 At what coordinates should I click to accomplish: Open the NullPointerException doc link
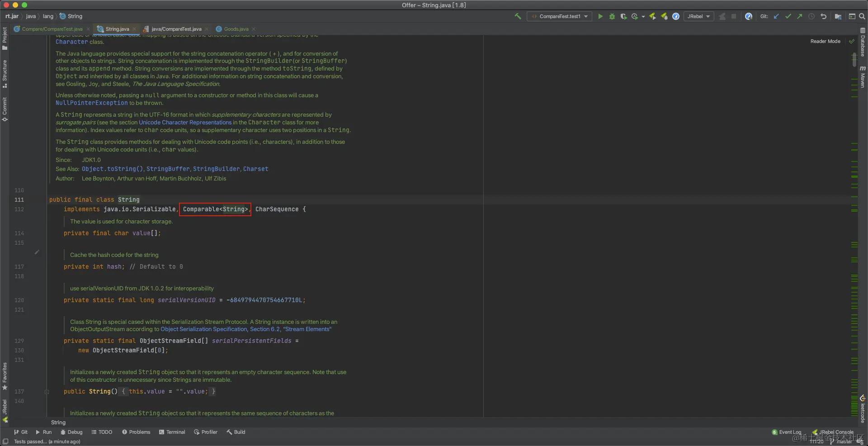[x=92, y=103]
